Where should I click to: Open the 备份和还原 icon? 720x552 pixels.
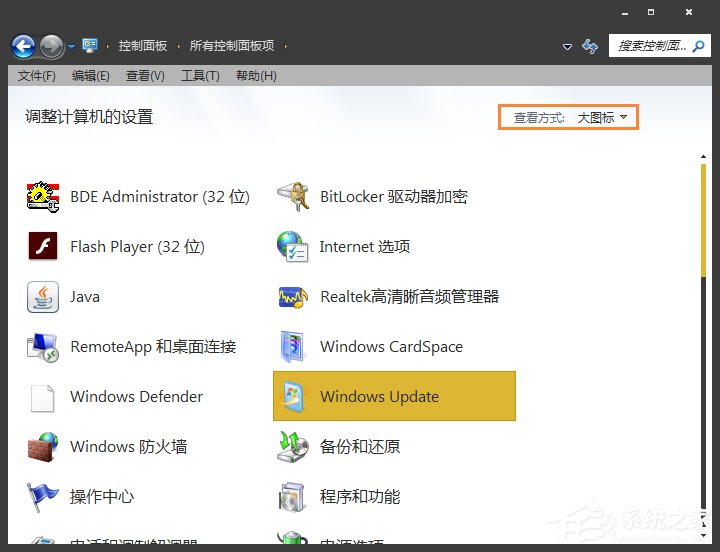coord(292,447)
